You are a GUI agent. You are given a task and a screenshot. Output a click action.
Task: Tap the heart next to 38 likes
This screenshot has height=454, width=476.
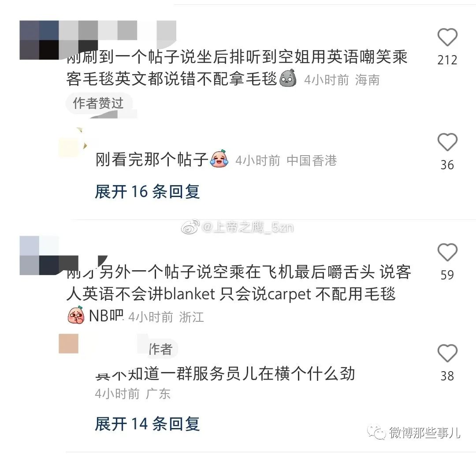tap(447, 353)
